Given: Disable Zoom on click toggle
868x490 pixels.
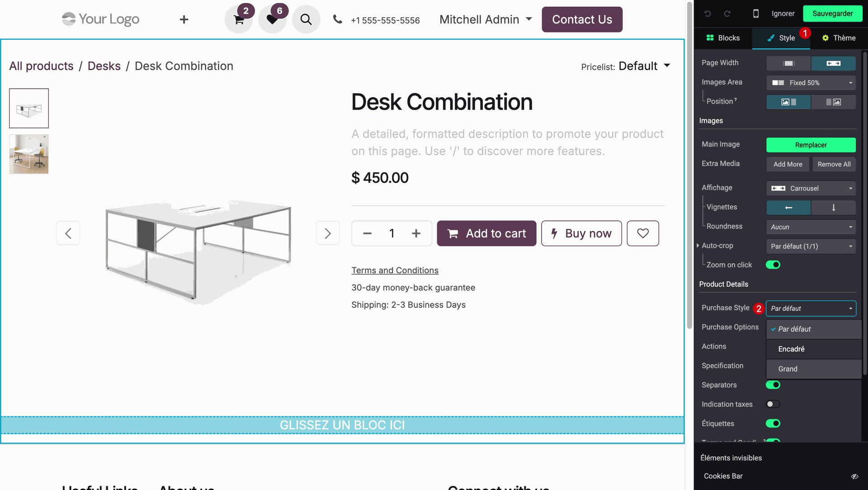Looking at the screenshot, I should pyautogui.click(x=773, y=265).
